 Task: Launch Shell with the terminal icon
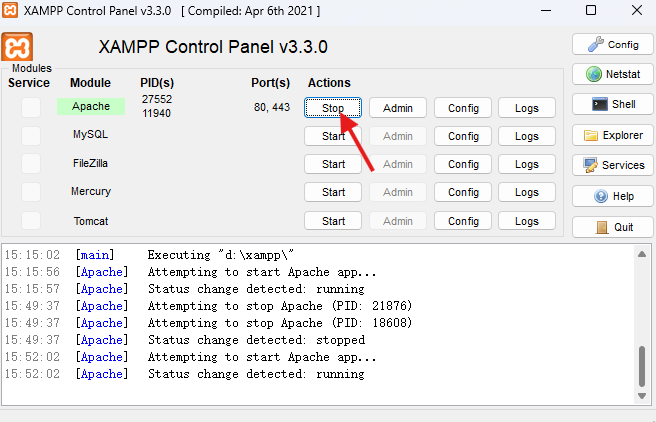612,104
